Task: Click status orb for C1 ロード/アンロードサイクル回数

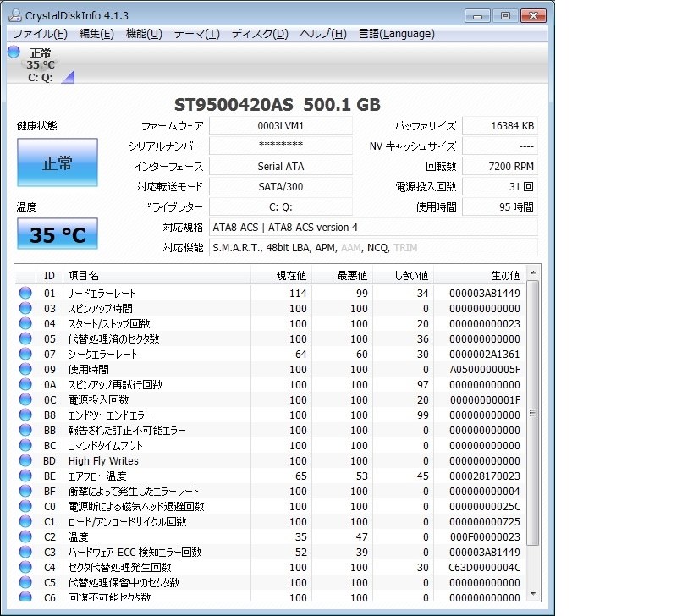Action: [x=25, y=521]
